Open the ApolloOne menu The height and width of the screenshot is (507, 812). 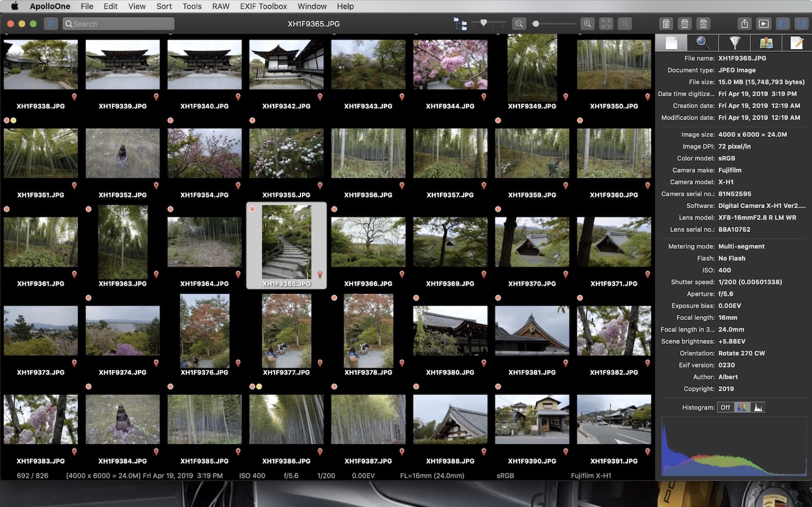point(50,6)
